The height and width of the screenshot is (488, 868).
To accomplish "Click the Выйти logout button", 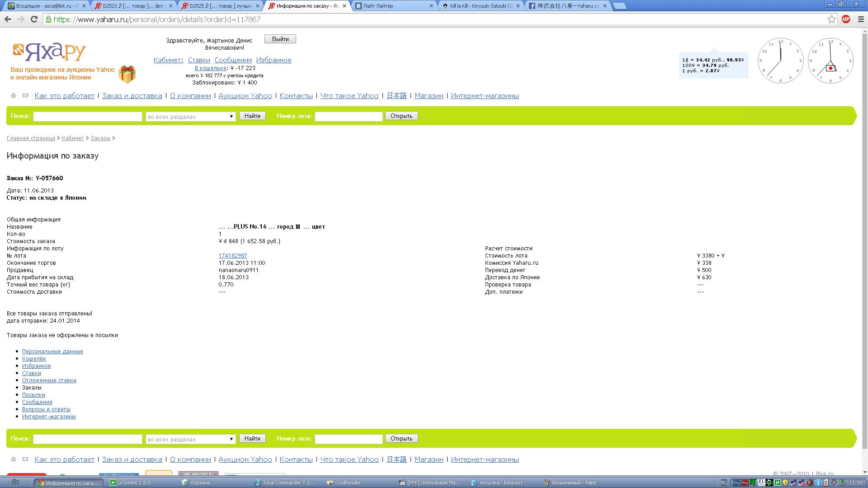I will pyautogui.click(x=280, y=39).
